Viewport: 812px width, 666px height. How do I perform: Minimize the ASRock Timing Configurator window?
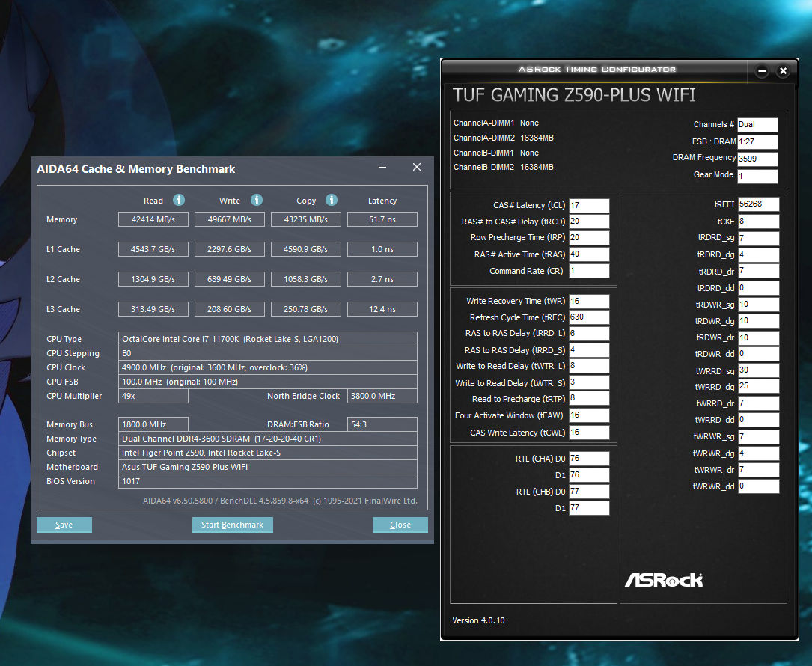tap(762, 71)
